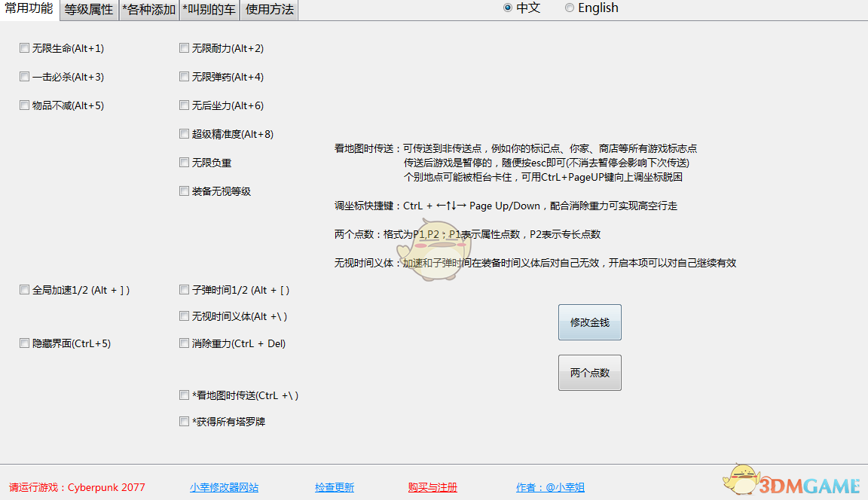This screenshot has height=500, width=868.
Task: Enable the 无限负重 option
Action: coord(184,162)
